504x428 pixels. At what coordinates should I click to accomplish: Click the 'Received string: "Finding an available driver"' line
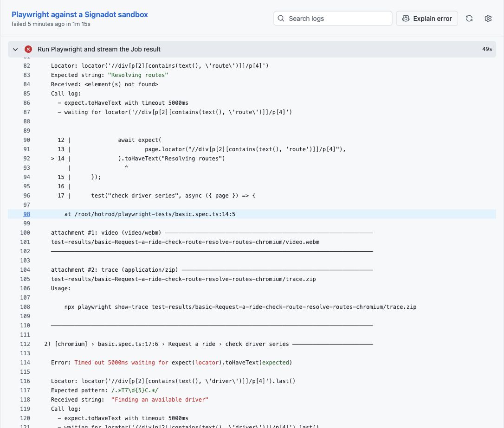[129, 399]
